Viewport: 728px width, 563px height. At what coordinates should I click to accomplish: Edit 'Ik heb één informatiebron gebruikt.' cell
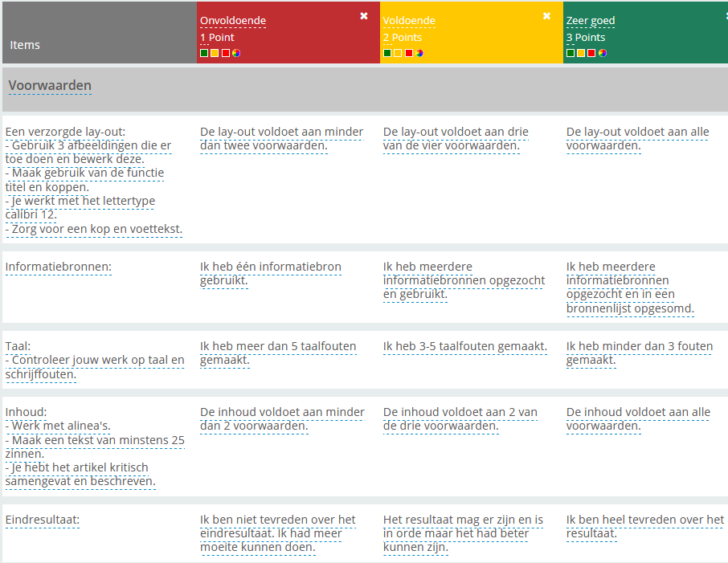pos(270,273)
